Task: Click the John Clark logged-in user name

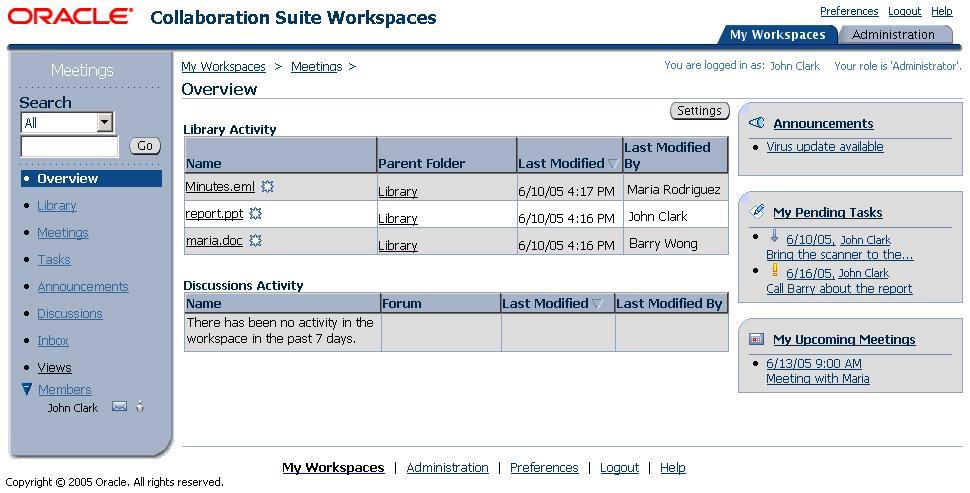Action: click(x=794, y=66)
